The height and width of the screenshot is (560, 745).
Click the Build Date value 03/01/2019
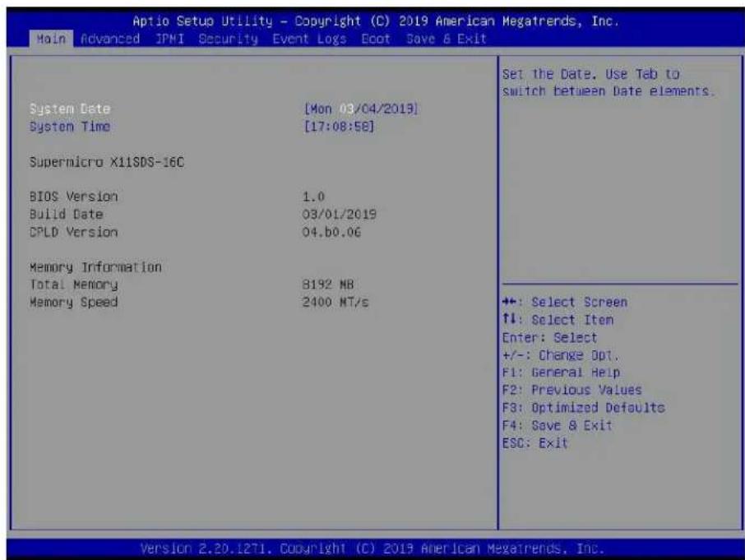coord(340,215)
